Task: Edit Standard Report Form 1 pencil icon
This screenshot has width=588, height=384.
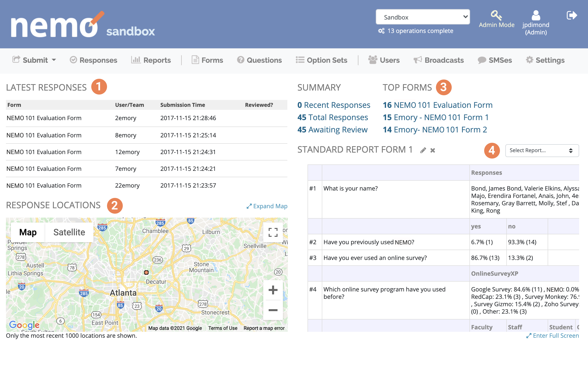Action: click(423, 150)
